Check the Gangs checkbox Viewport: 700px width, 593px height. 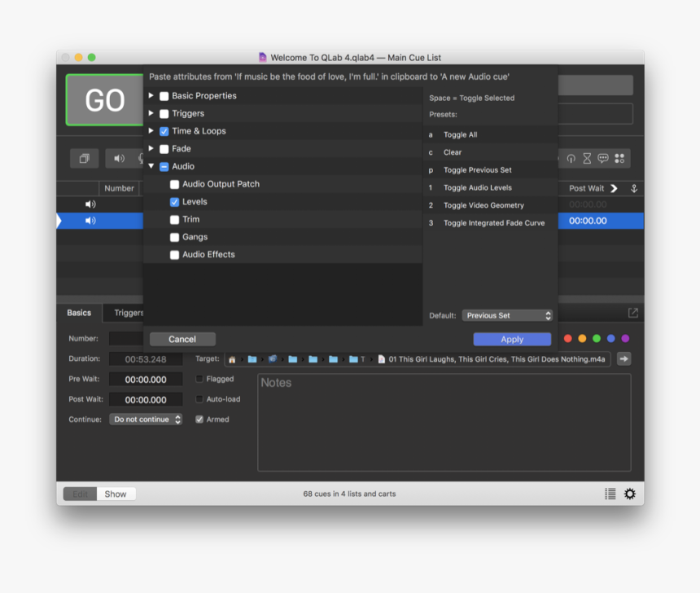(174, 237)
